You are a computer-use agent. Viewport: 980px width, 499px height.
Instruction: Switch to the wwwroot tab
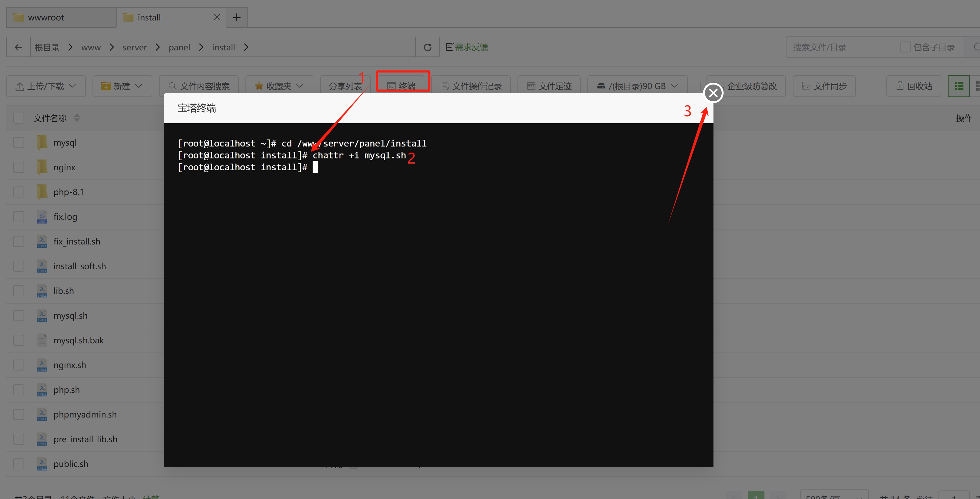61,17
